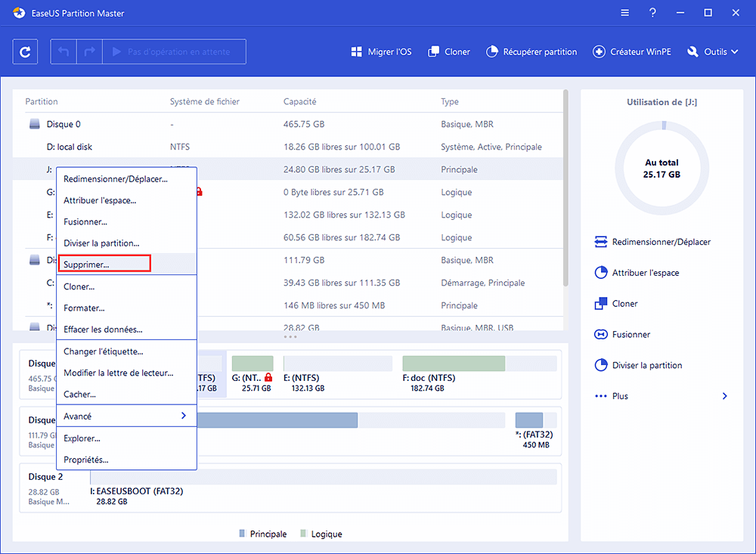The image size is (756, 554).
Task: Click the redo arrow in the toolbar
Action: point(90,51)
